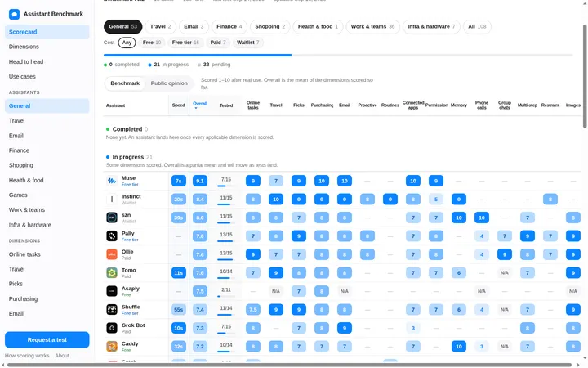Filter by Waitlist cost
The image size is (588, 368).
[x=248, y=43]
